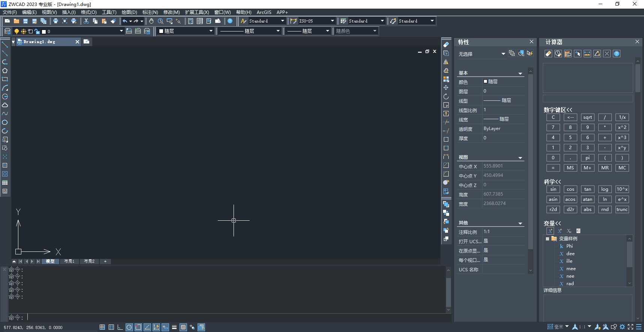Click the Pan hand tool
Image resolution: width=644 pixels, height=332 pixels.
pos(151,21)
